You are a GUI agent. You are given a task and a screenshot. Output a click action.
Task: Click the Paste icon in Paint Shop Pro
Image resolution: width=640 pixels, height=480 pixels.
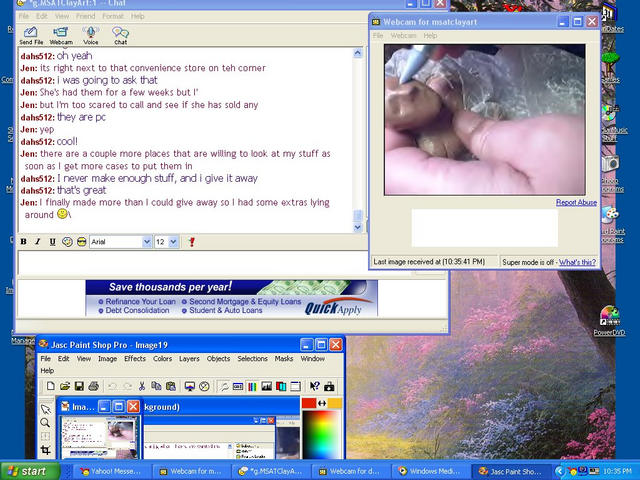[x=171, y=386]
